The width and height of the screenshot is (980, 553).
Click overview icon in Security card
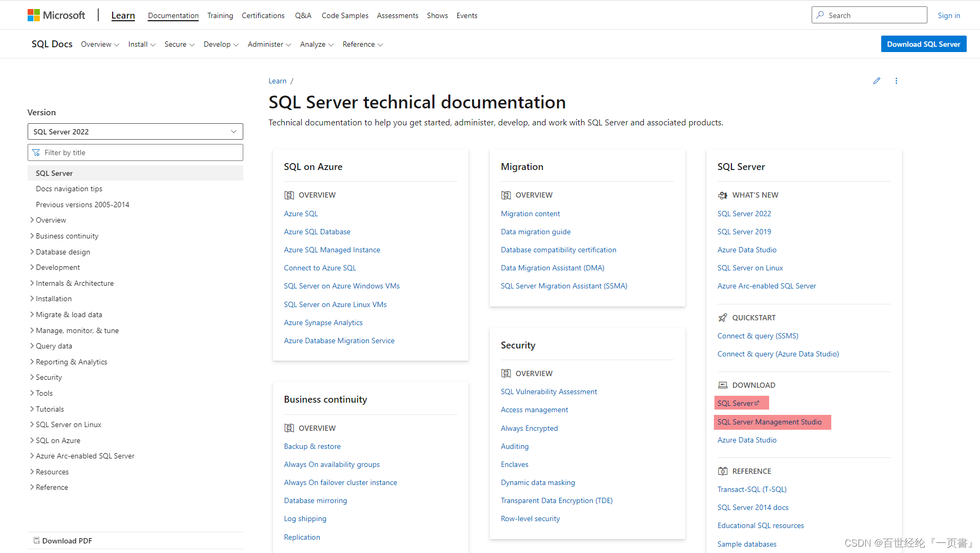tap(506, 373)
